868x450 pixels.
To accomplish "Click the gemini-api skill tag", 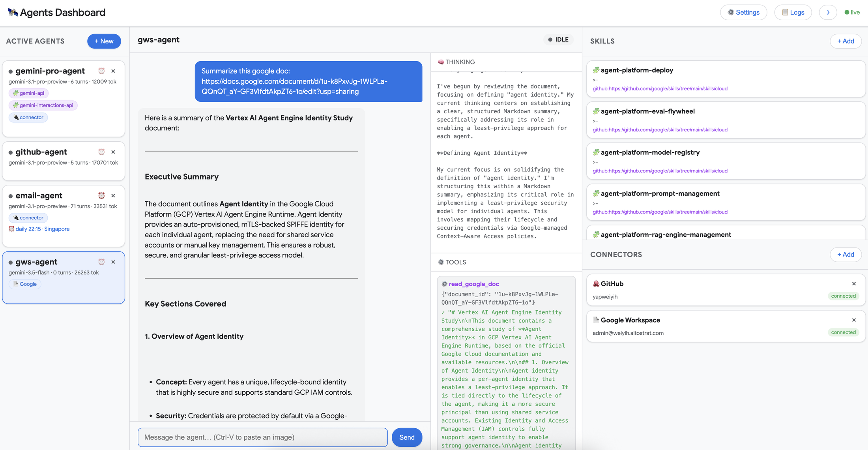I will tap(28, 93).
